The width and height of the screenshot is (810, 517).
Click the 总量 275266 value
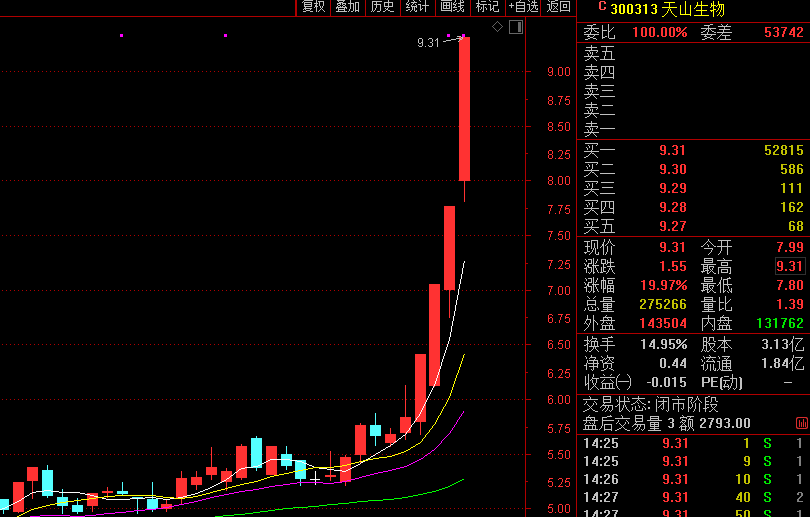pos(663,304)
